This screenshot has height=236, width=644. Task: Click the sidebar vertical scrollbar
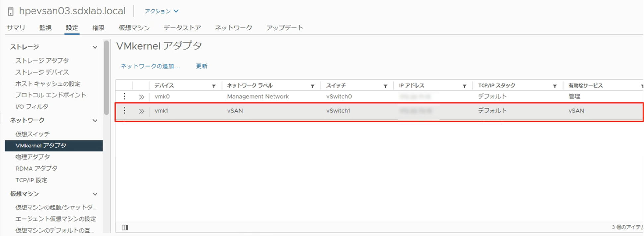[106, 78]
